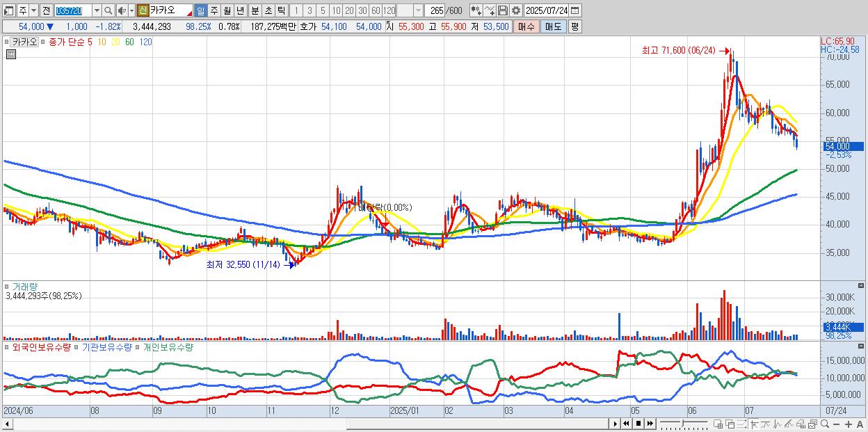This screenshot has width=868, height=432.
Task: Click the play button on bottom bar
Action: tap(615, 424)
